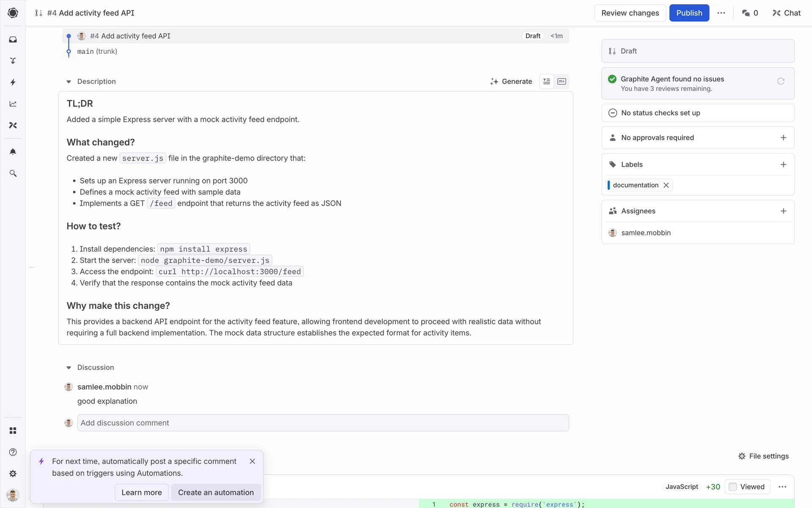Switch description to markdown view

562,81
